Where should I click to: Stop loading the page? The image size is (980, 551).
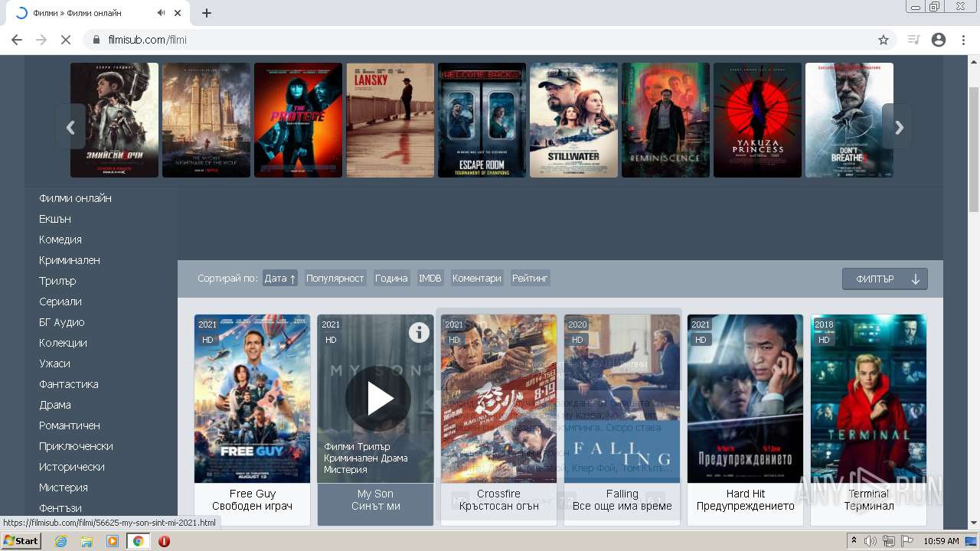click(66, 40)
